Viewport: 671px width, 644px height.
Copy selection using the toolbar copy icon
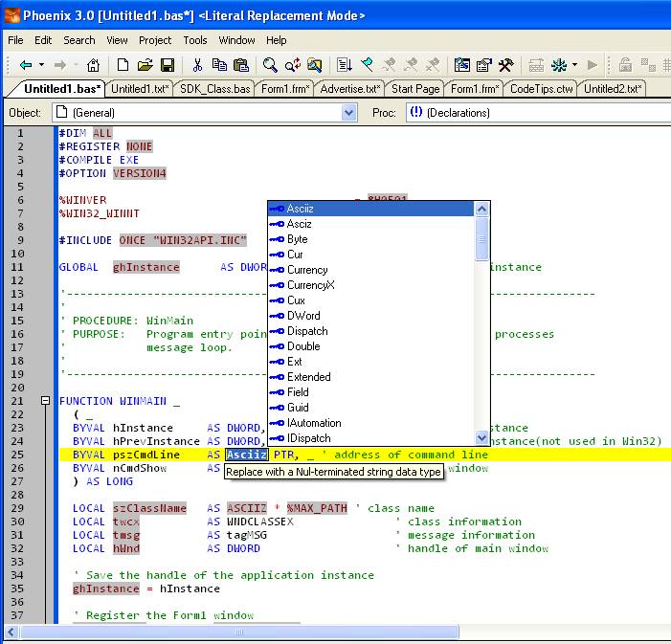click(219, 65)
